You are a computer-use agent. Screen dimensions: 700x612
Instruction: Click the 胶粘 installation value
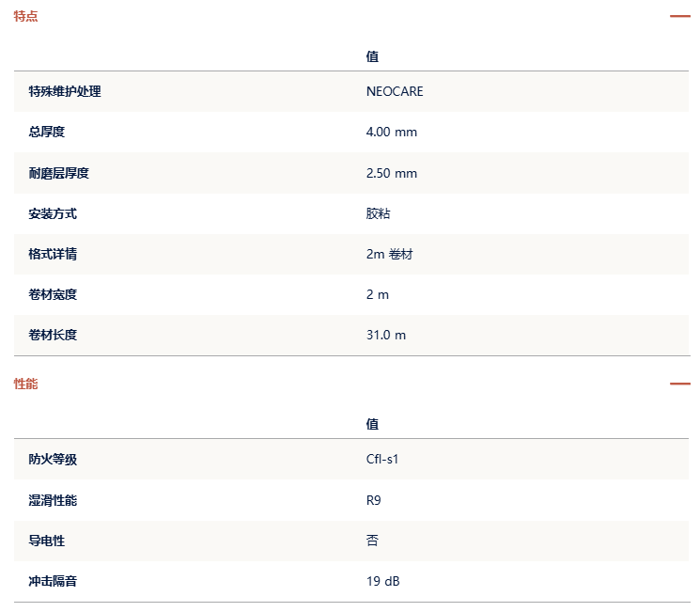(x=378, y=214)
